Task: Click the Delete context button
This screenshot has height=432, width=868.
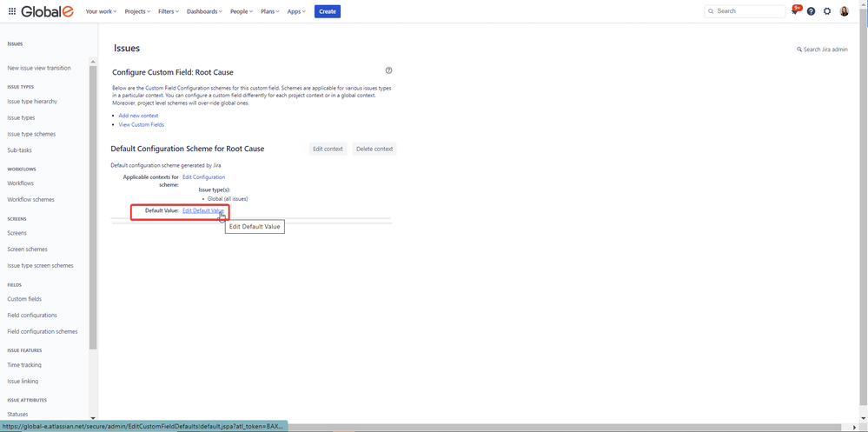Action: point(374,149)
